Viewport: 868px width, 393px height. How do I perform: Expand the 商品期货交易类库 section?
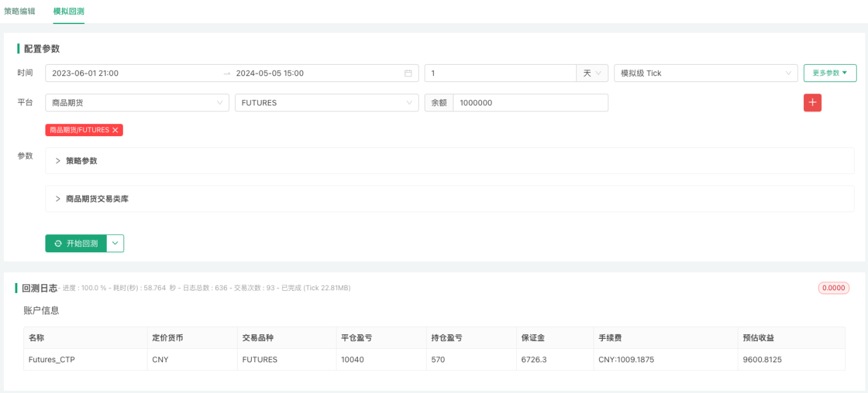(x=449, y=199)
